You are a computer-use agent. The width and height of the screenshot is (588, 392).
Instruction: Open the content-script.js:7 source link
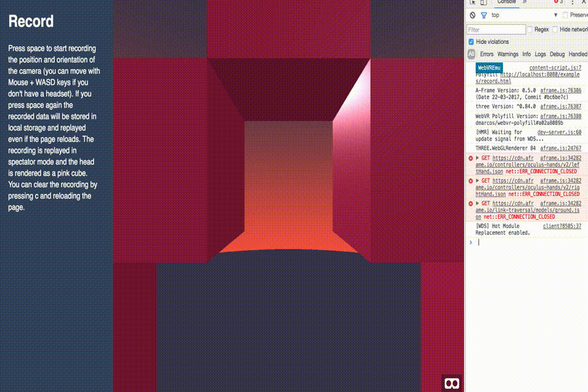click(x=555, y=68)
